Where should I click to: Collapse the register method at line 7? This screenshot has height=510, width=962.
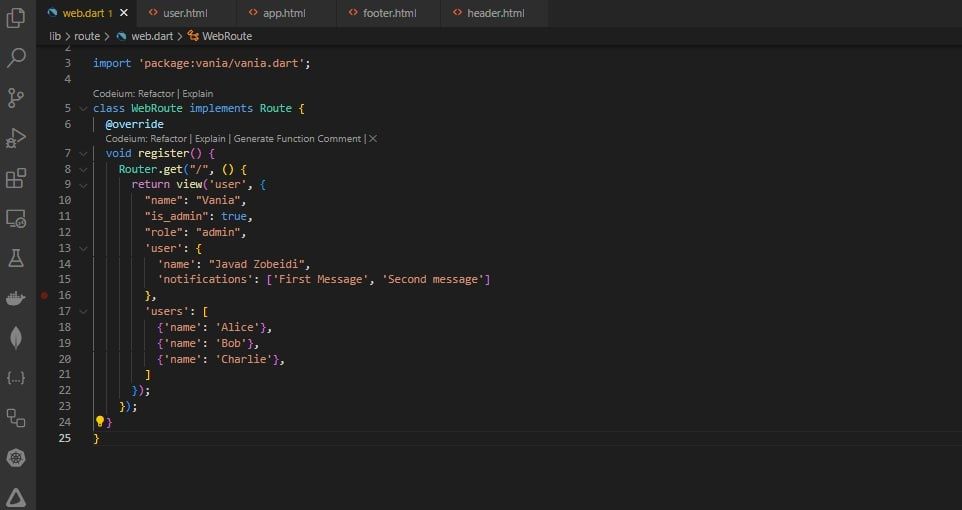point(83,153)
